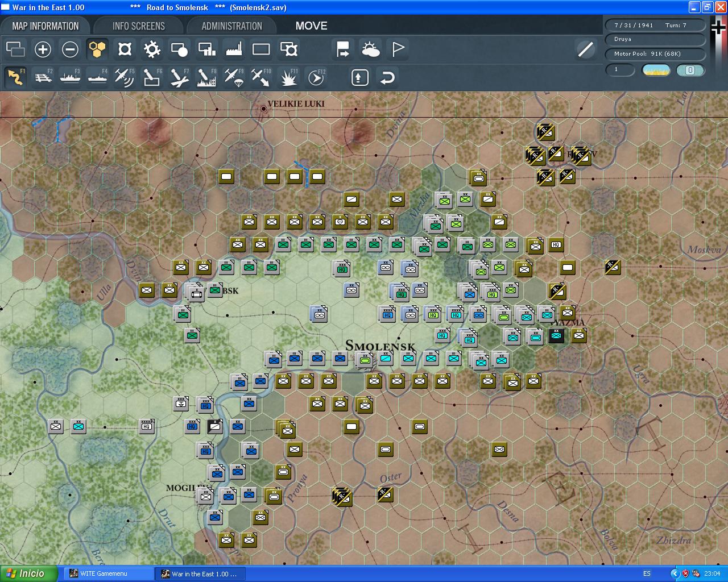Select the Bomb airfield F7 icon

(x=179, y=77)
